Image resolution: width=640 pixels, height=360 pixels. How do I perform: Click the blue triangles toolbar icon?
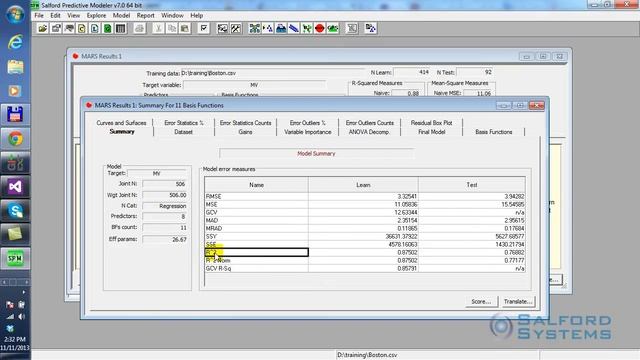[x=268, y=28]
